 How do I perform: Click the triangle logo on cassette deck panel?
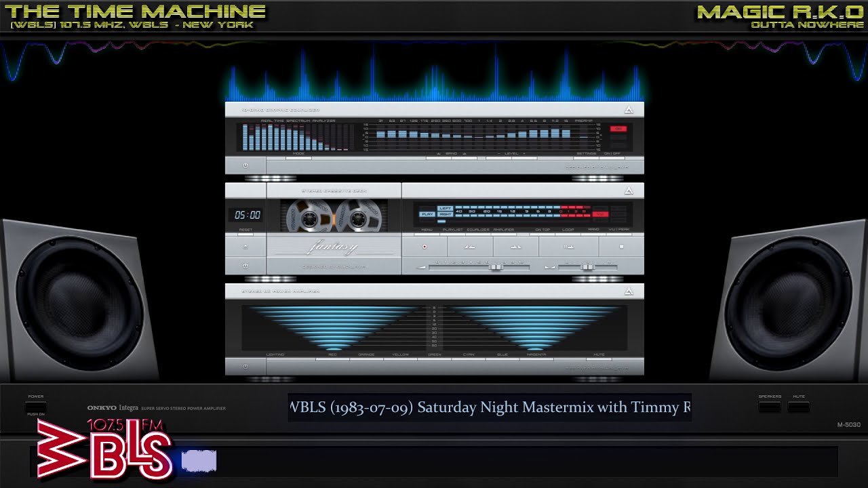[629, 190]
